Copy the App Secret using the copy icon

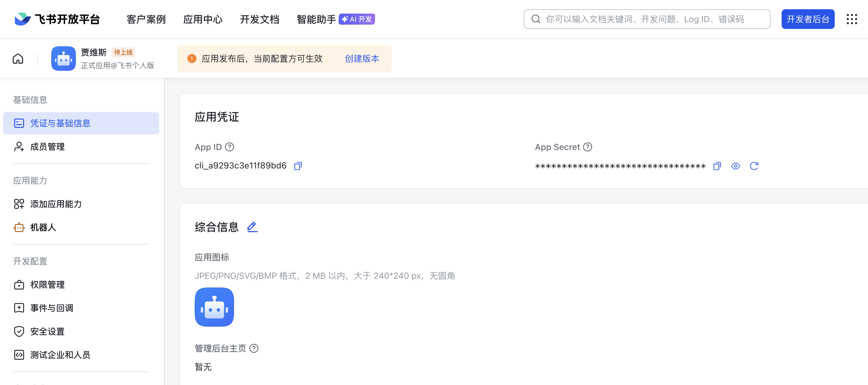(717, 166)
